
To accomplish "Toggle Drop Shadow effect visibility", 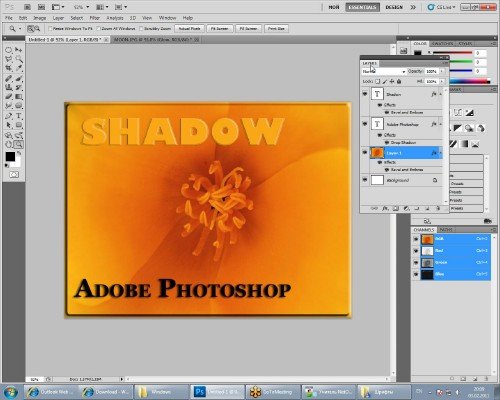I will click(x=387, y=143).
